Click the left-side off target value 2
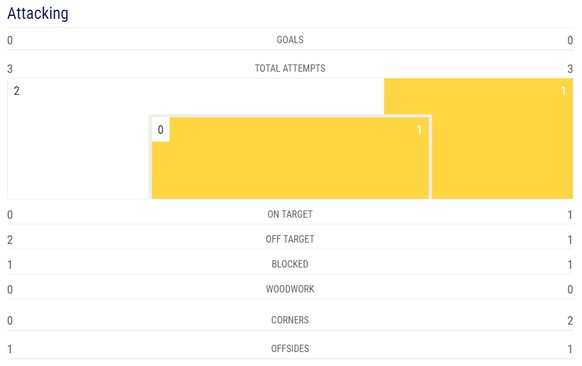 click(10, 239)
